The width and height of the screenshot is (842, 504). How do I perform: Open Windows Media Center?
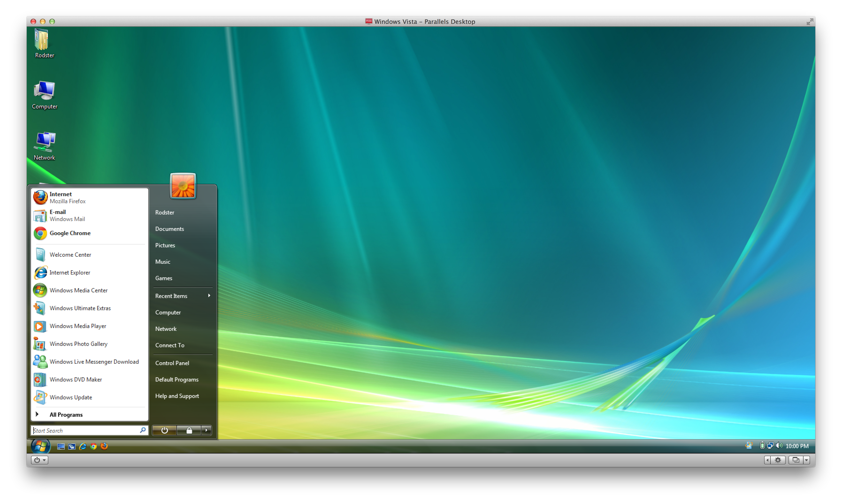[89, 290]
